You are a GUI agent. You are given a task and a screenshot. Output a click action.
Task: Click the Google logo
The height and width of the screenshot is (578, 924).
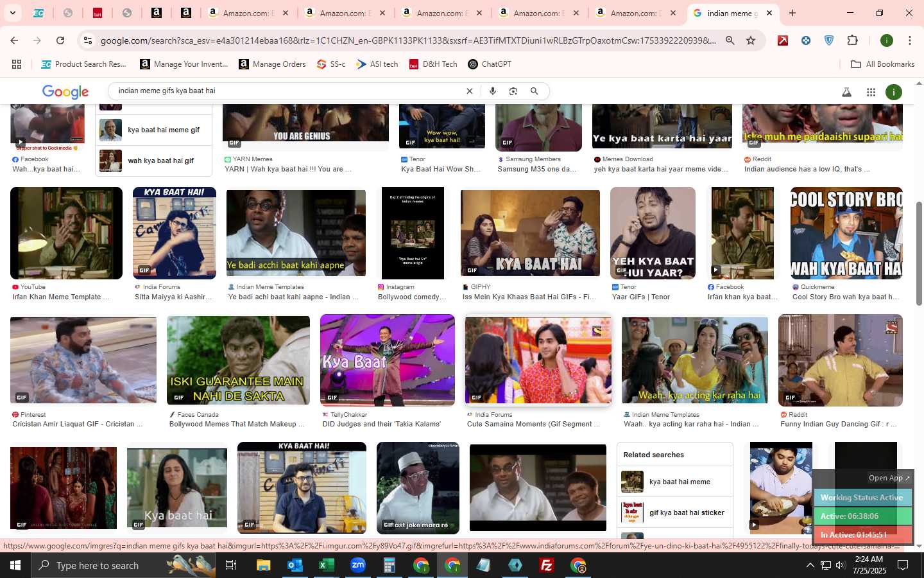pos(65,92)
